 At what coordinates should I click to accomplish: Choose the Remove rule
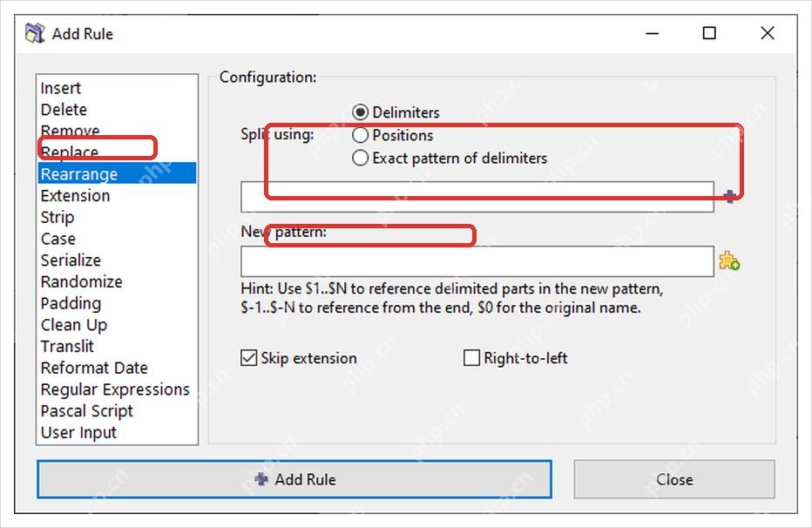coord(117,131)
